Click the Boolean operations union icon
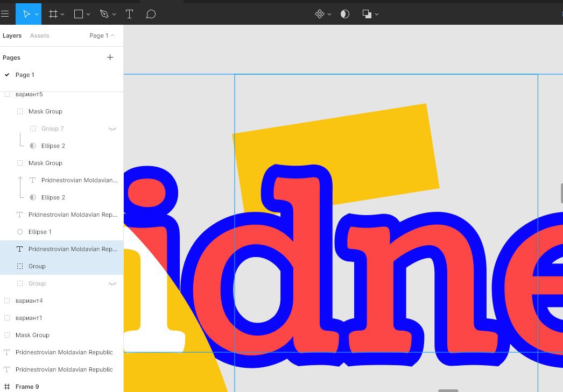 pyautogui.click(x=367, y=14)
